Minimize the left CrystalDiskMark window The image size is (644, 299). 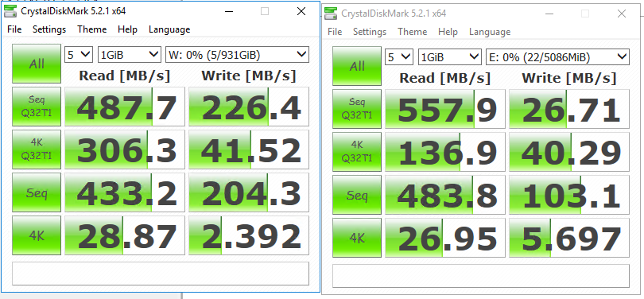(x=229, y=11)
